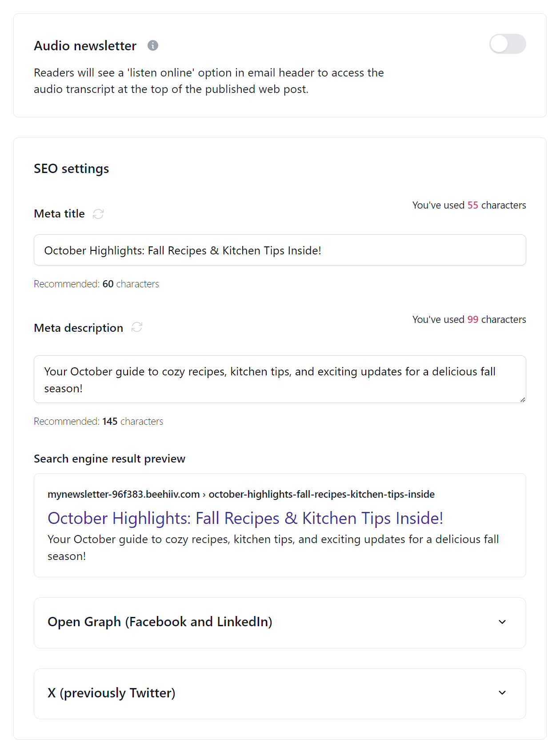The height and width of the screenshot is (753, 560).
Task: Click the Meta description regenerate icon
Action: click(x=137, y=328)
